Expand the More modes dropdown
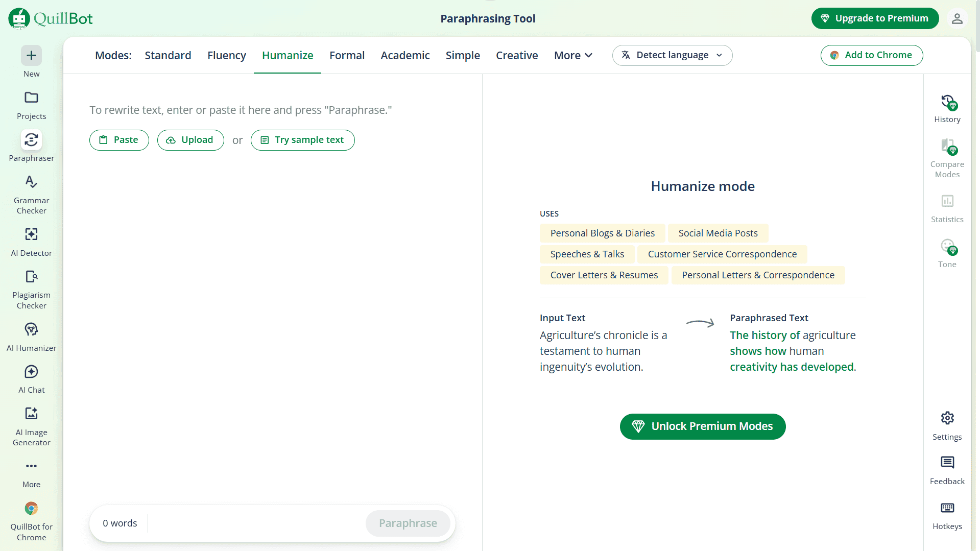Viewport: 980px width, 551px height. (x=573, y=55)
